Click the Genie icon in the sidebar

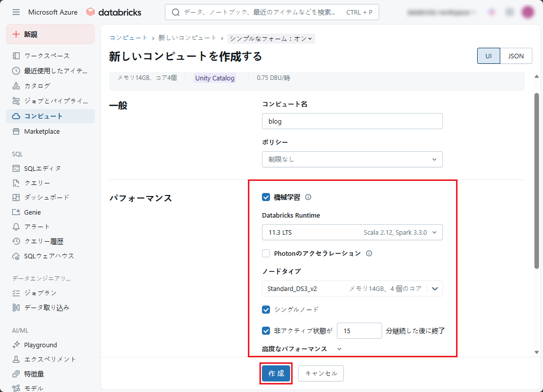click(x=16, y=212)
